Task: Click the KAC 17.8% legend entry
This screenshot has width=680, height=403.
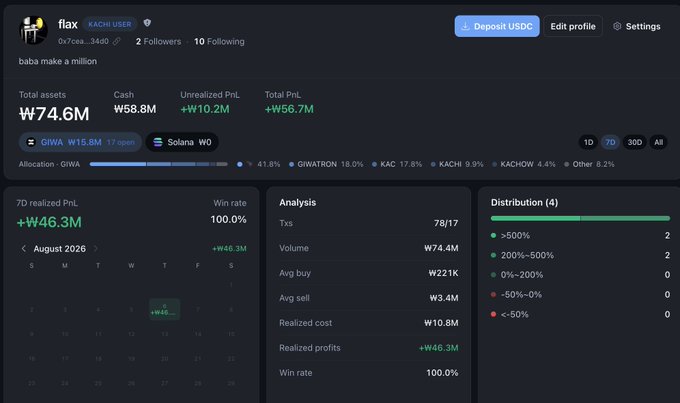Action: tap(397, 164)
